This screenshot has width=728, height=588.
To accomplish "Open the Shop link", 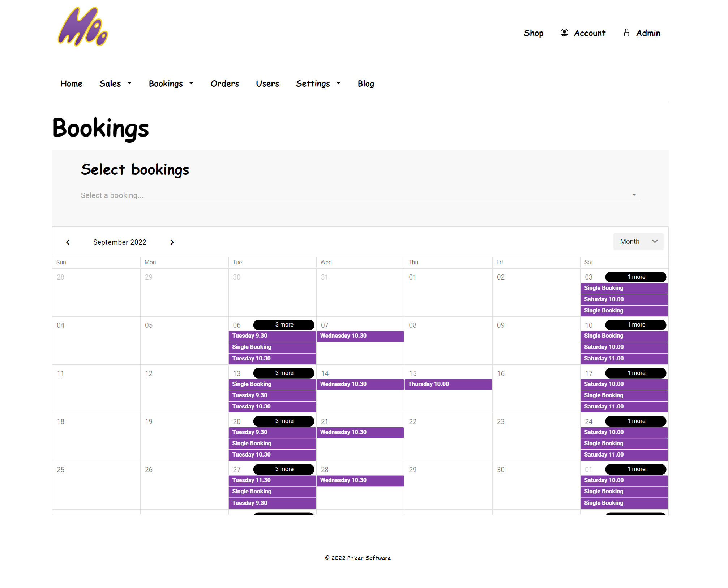I will [534, 33].
